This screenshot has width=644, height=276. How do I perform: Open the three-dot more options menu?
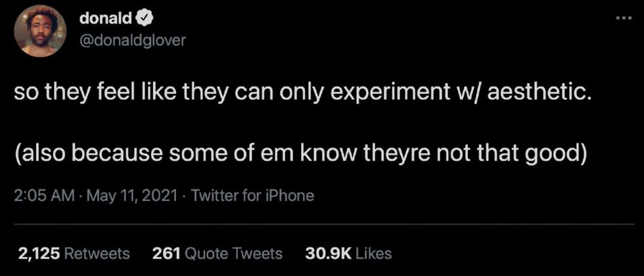tap(622, 18)
